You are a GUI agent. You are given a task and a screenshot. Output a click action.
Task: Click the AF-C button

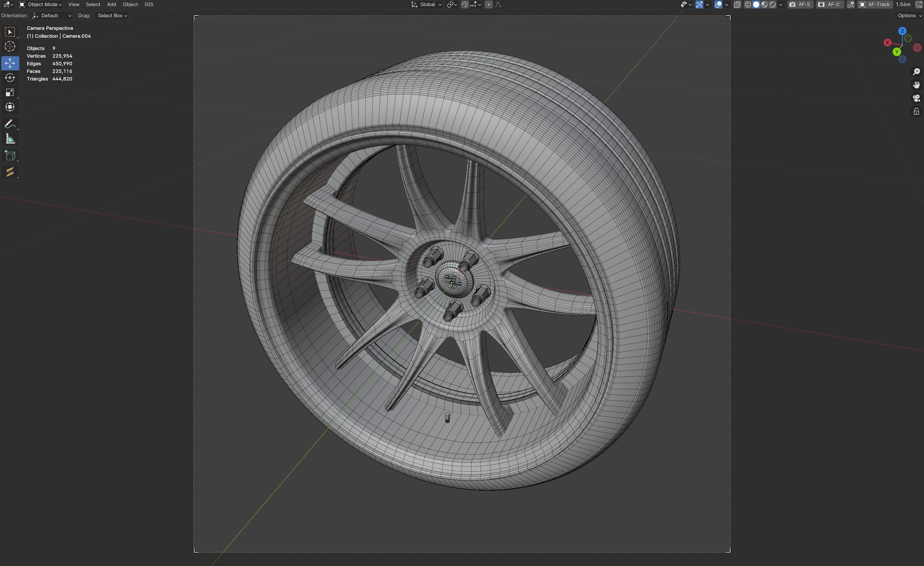click(829, 5)
